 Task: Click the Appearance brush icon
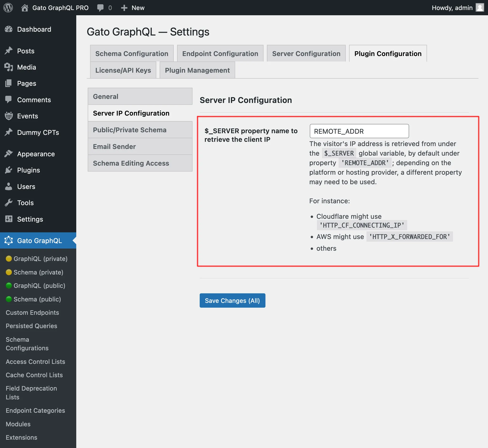[9, 154]
